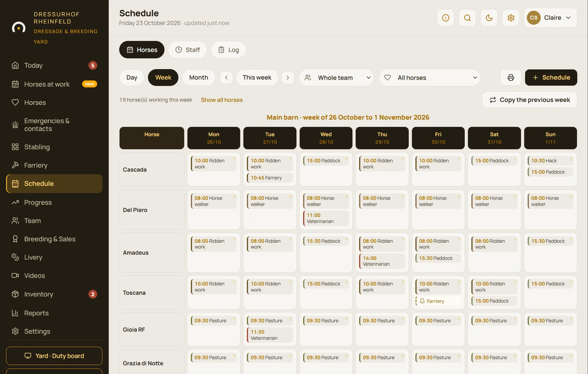Click the search magnifier icon

[x=467, y=18]
